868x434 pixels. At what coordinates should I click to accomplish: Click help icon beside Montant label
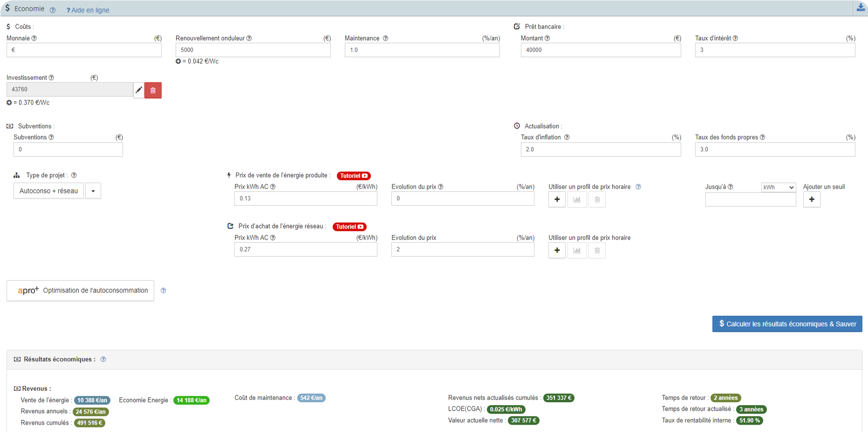(x=547, y=38)
